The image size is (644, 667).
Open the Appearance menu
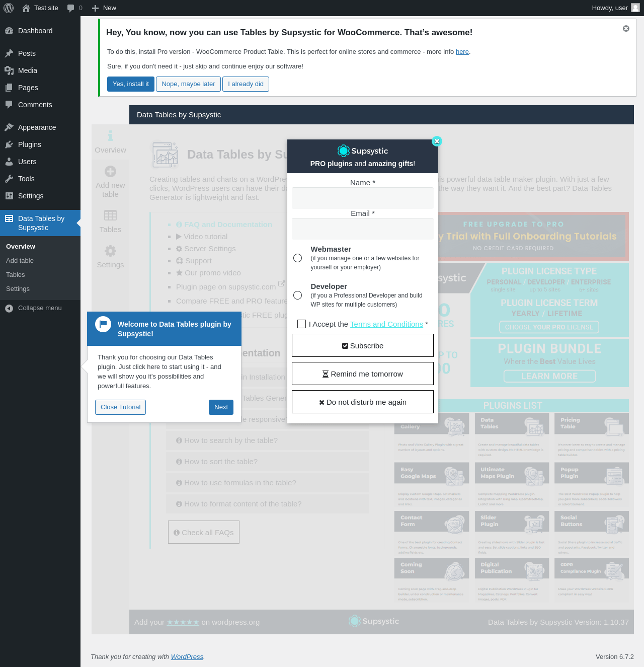40,127
